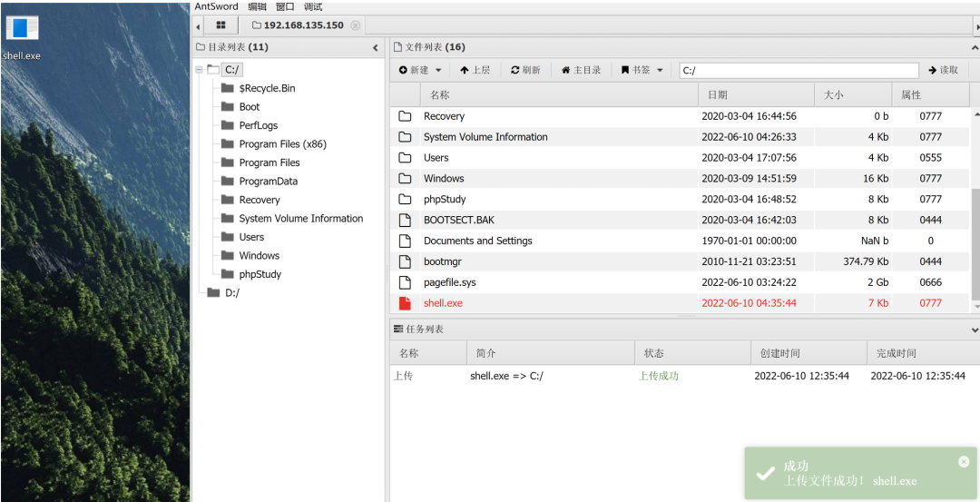This screenshot has height=502, width=980.
Task: Select the C:/ drive in the tree
Action: tap(232, 69)
